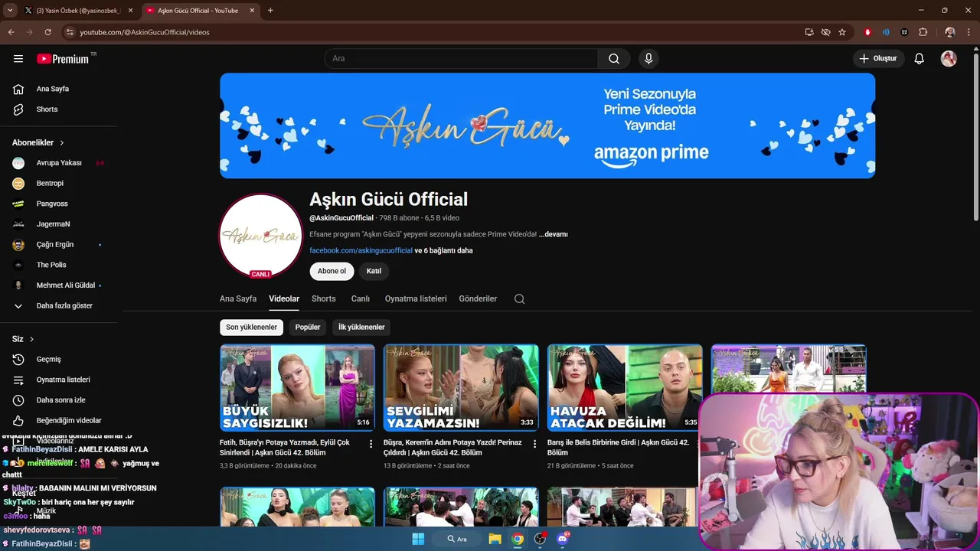This screenshot has height=551, width=980.
Task: Open a new browser tab
Action: click(270, 11)
